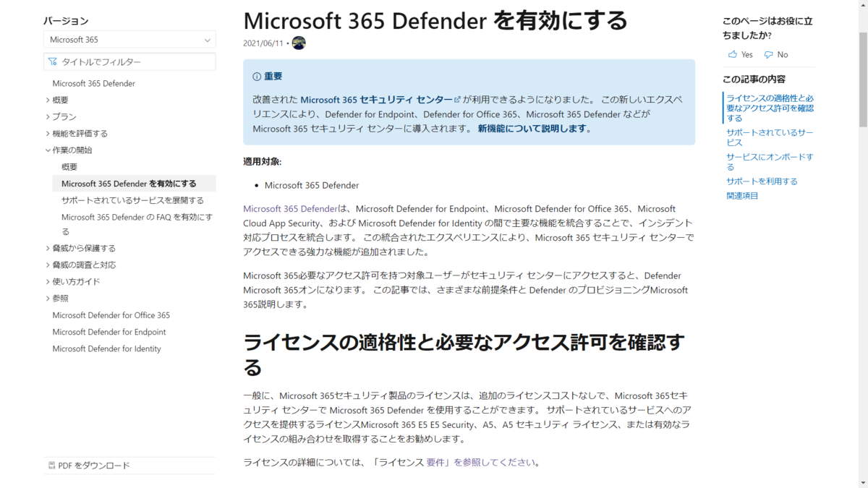
Task: Expand the 参照 section
Action: 48,298
